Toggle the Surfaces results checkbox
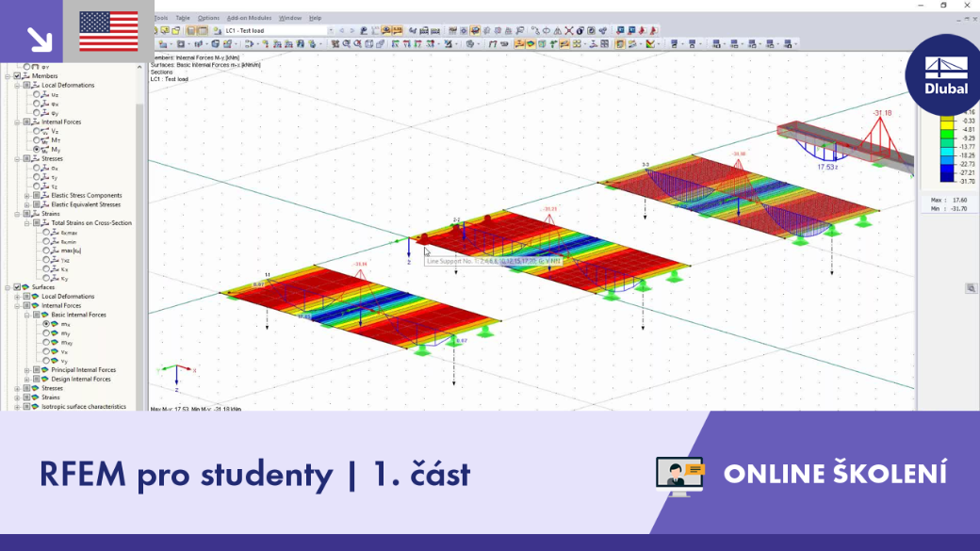Viewport: 980px width, 551px height. [x=18, y=287]
